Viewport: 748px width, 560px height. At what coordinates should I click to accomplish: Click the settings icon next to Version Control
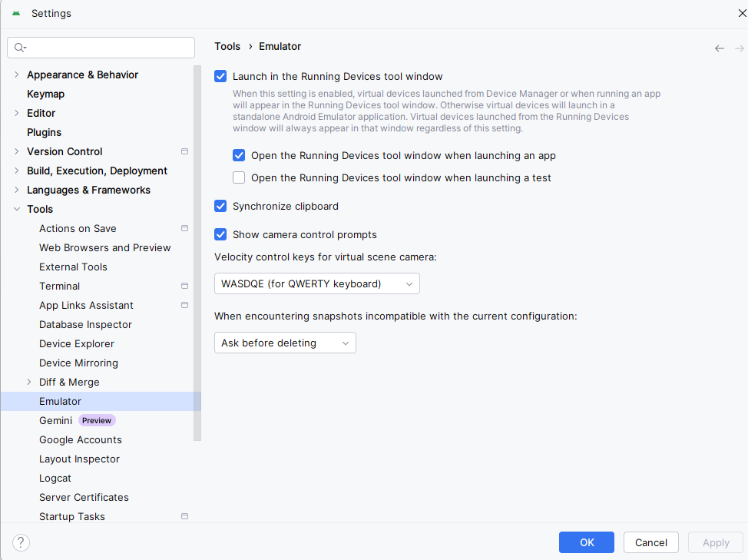point(184,151)
